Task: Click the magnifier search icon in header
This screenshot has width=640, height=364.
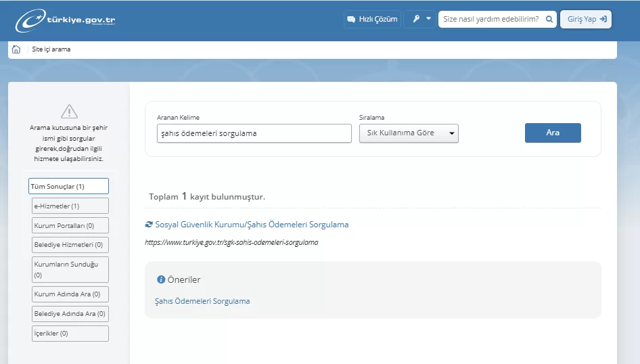Action: [x=549, y=19]
